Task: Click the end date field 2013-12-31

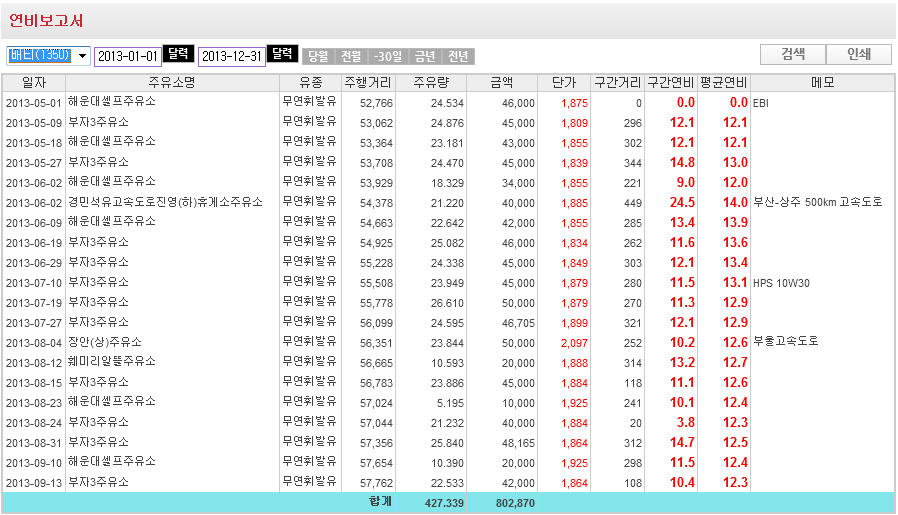Action: (x=232, y=56)
